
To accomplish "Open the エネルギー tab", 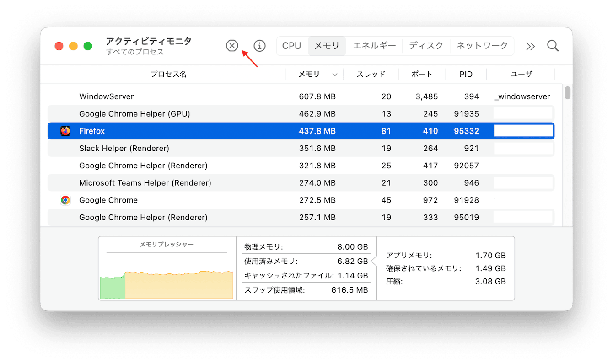I will click(375, 46).
